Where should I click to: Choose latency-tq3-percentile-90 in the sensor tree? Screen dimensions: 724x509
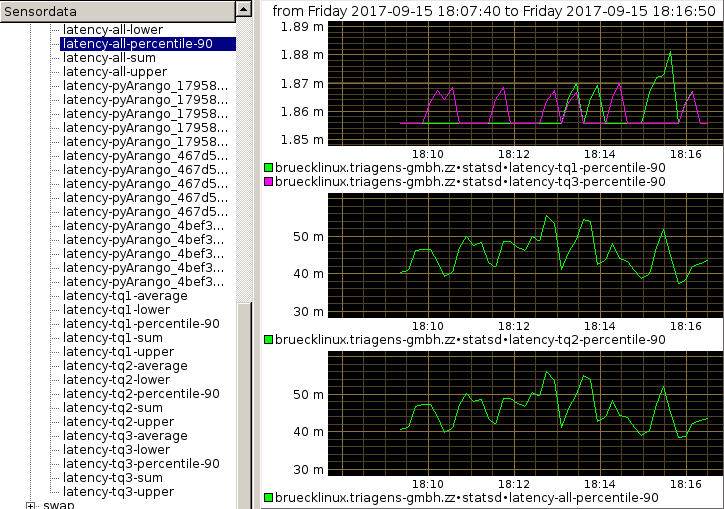(140, 464)
